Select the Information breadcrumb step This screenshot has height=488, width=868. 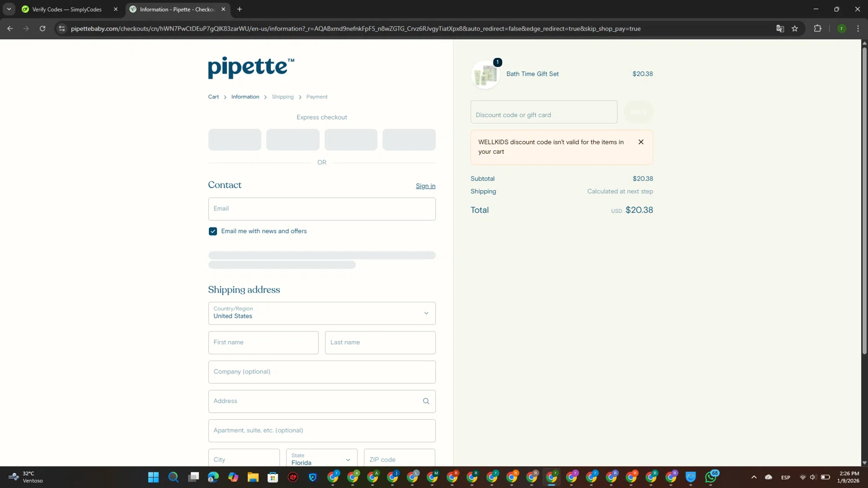tap(245, 97)
